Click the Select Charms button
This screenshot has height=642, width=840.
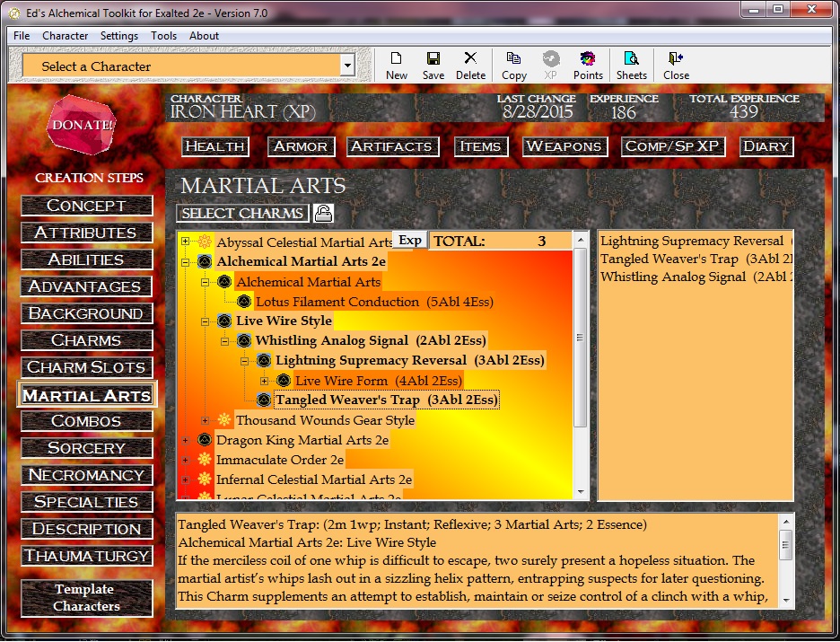pyautogui.click(x=242, y=214)
